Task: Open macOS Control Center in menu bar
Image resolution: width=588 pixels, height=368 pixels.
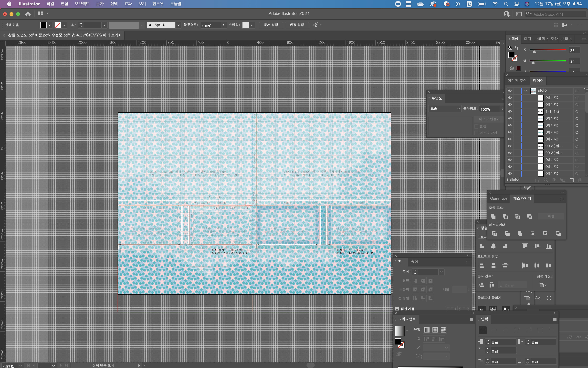Action: tap(517, 4)
